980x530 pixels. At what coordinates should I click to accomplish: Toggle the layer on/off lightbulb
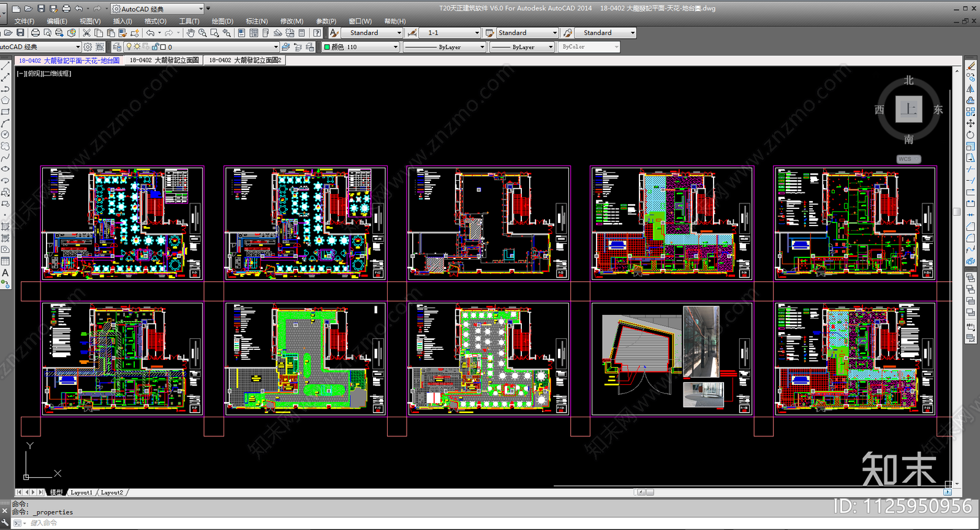(129, 47)
